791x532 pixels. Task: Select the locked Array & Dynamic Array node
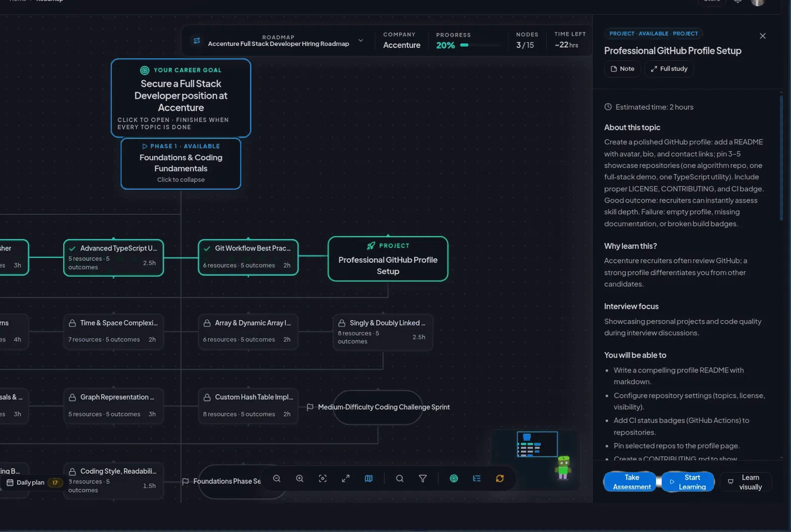pos(248,331)
